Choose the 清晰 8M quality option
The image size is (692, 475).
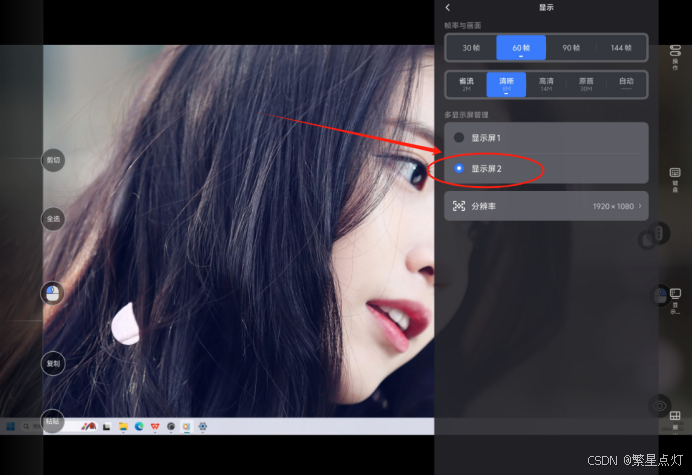[x=506, y=84]
